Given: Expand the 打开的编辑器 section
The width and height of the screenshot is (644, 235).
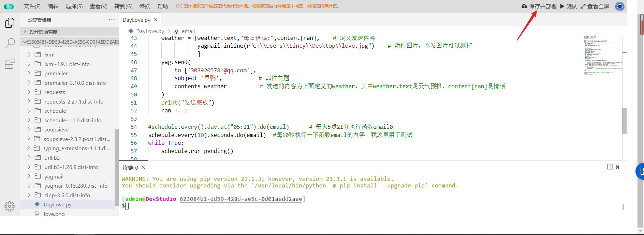Looking at the screenshot, I should click(x=69, y=31).
